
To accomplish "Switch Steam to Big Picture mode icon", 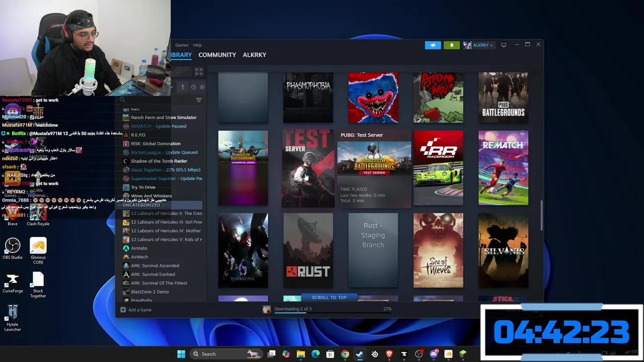I will (x=504, y=45).
